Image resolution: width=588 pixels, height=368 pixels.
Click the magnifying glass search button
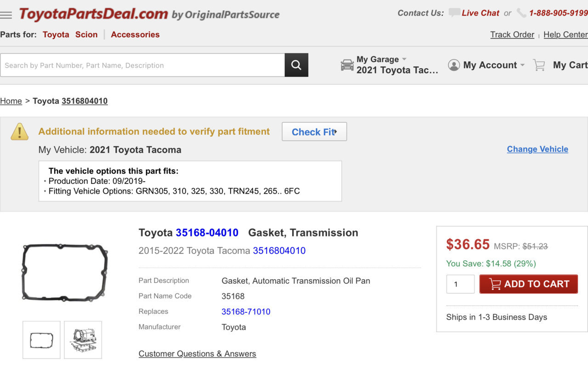[296, 65]
